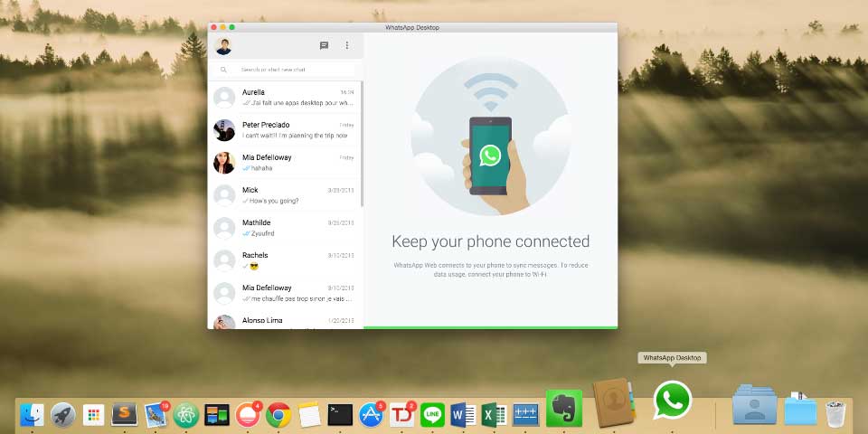
Task: Click the search magnifier icon
Action: (x=223, y=70)
